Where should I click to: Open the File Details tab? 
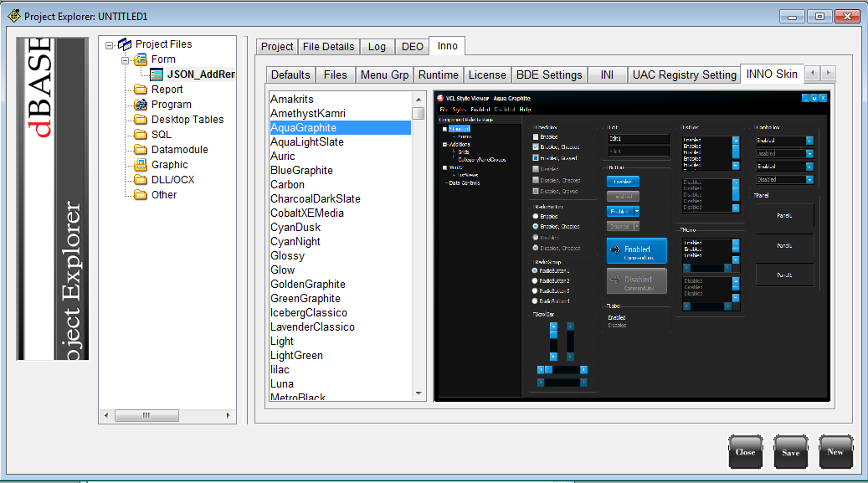328,47
